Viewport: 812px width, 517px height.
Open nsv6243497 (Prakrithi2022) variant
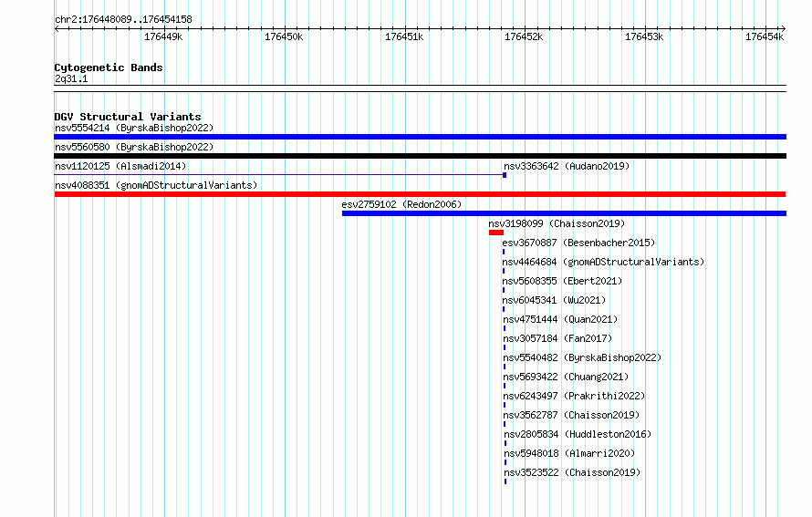tap(574, 396)
